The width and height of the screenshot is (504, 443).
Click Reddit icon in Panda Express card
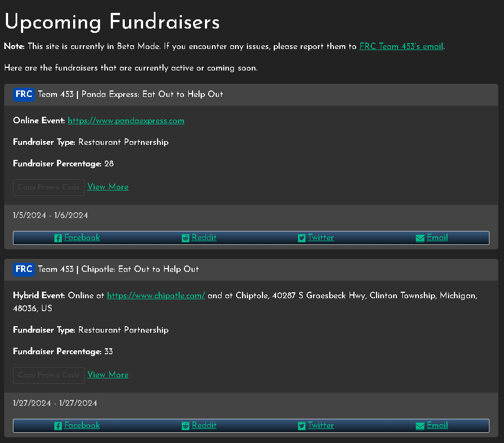(186, 238)
